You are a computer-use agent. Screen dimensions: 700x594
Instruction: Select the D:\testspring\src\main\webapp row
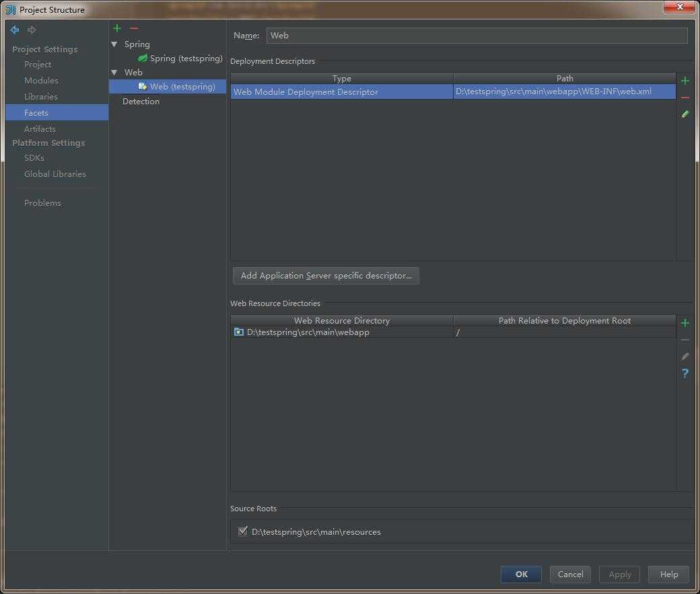point(453,332)
